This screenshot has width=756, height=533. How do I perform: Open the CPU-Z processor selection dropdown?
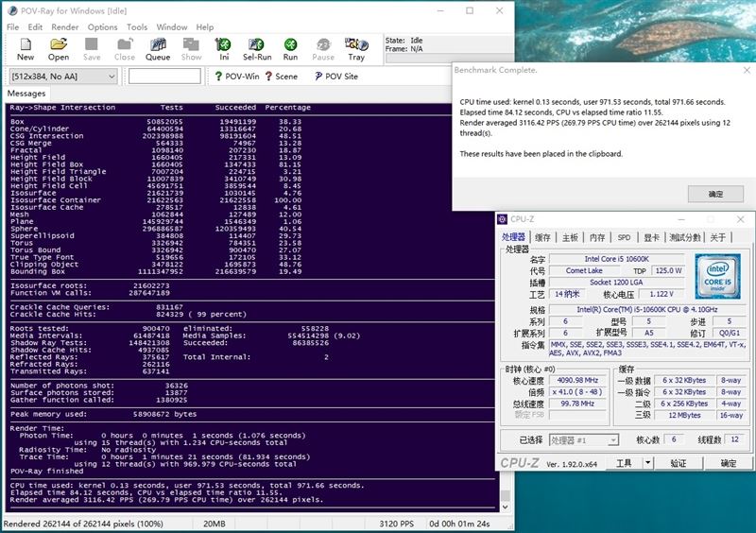[584, 439]
